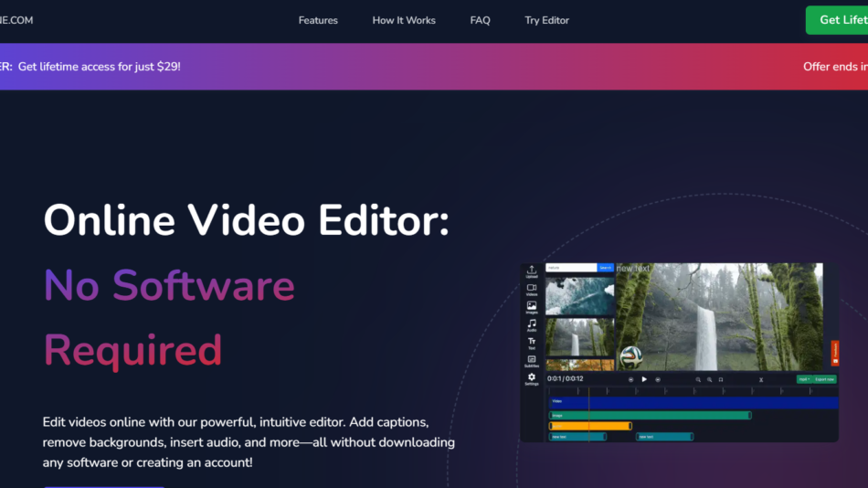Open the Upload panel in editor preview

[532, 271]
